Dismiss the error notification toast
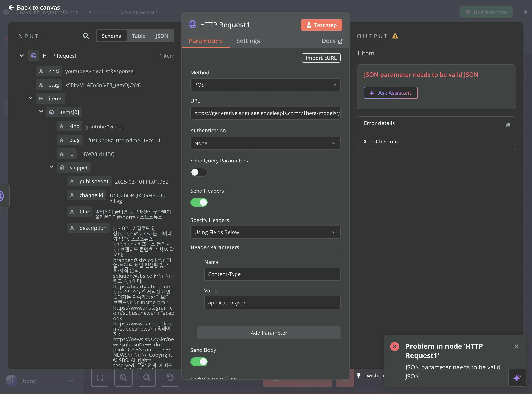 pyautogui.click(x=516, y=346)
